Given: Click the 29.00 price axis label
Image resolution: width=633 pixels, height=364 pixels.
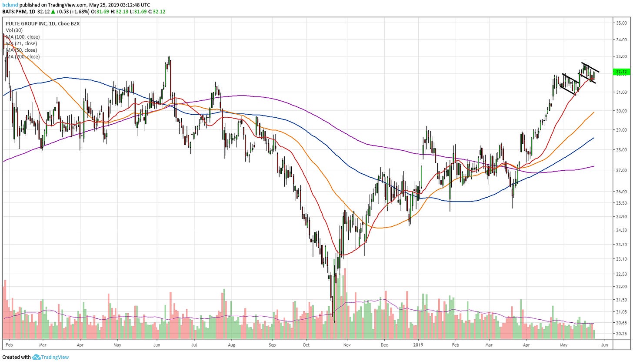Looking at the screenshot, I should click(x=621, y=130).
